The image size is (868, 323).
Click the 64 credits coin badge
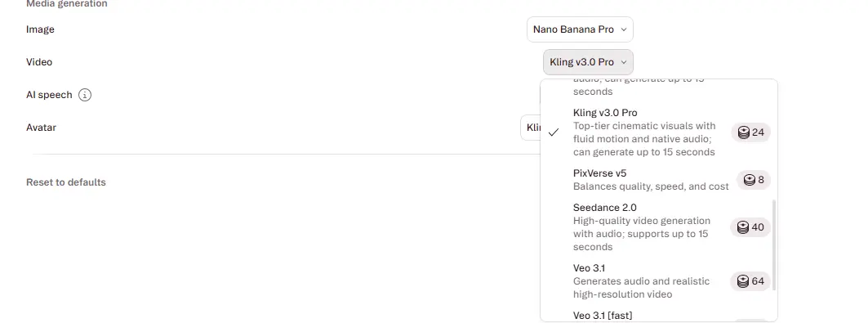click(x=750, y=281)
